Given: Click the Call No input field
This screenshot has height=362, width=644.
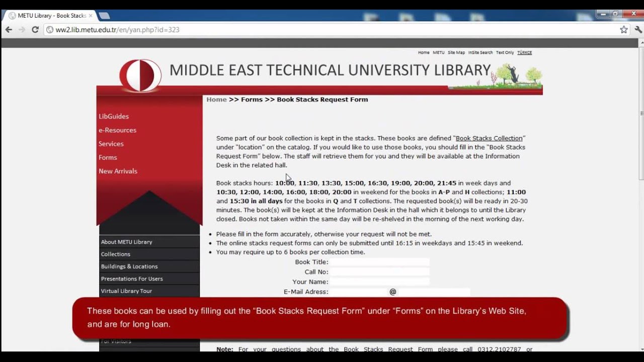Looking at the screenshot, I should pos(380,272).
